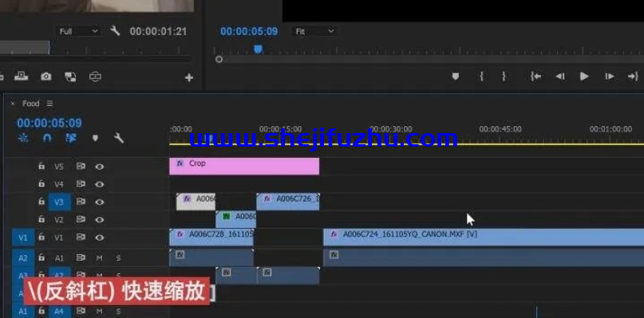
Task: Hide the V5 track with eye icon
Action: tap(100, 167)
